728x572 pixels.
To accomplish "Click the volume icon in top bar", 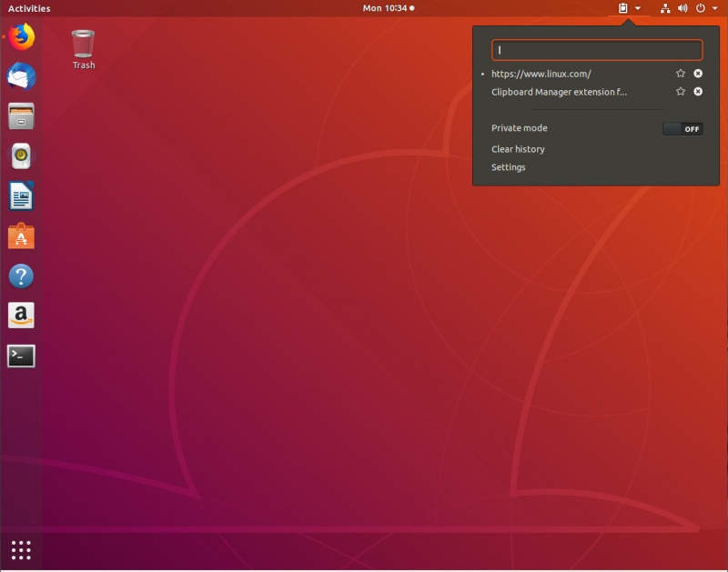I will (x=681, y=10).
